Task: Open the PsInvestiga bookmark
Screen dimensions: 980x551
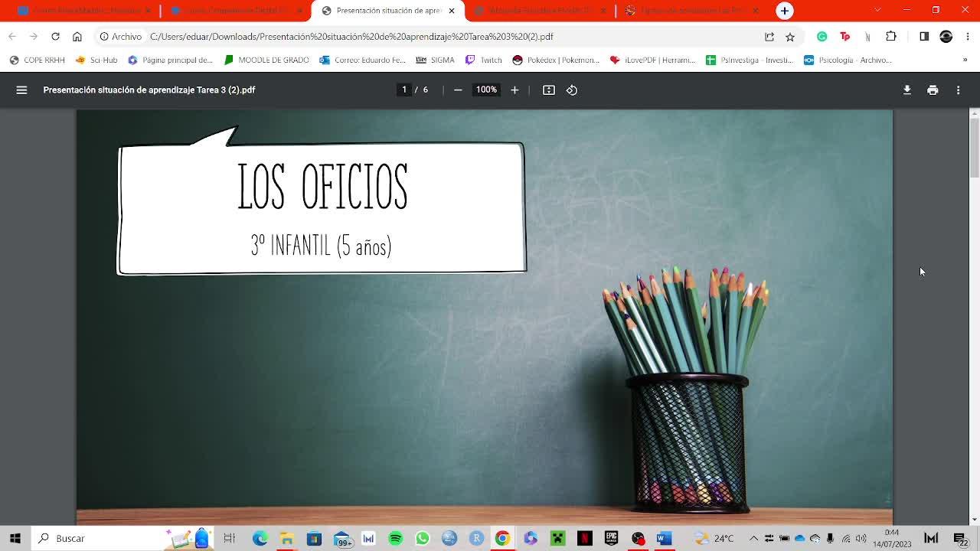Action: pos(750,60)
